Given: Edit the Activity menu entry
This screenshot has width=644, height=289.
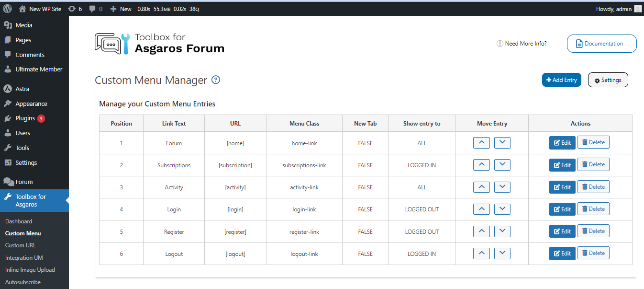Looking at the screenshot, I should tap(562, 187).
